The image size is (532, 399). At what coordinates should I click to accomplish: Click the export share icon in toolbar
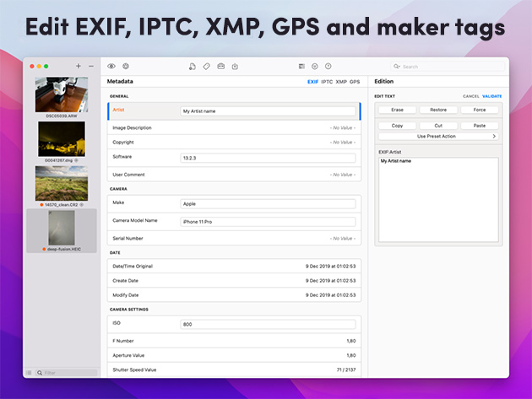[235, 67]
